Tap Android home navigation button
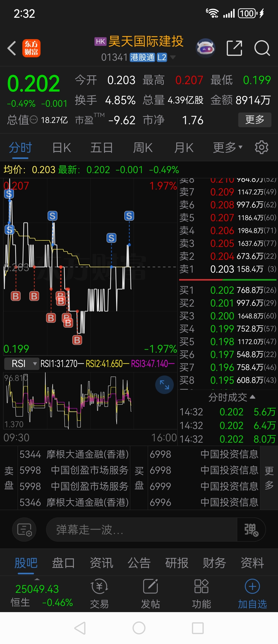Screen dimensions: 278x644 click(x=139, y=628)
